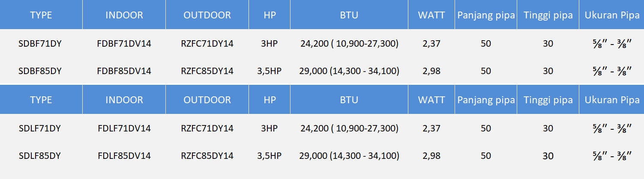Select the FDLF71DV14 indoor unit cell

tap(124, 128)
